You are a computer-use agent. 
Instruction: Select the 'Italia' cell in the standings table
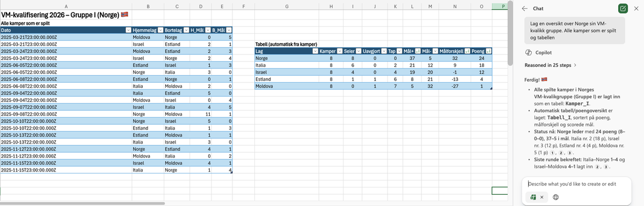[287, 65]
